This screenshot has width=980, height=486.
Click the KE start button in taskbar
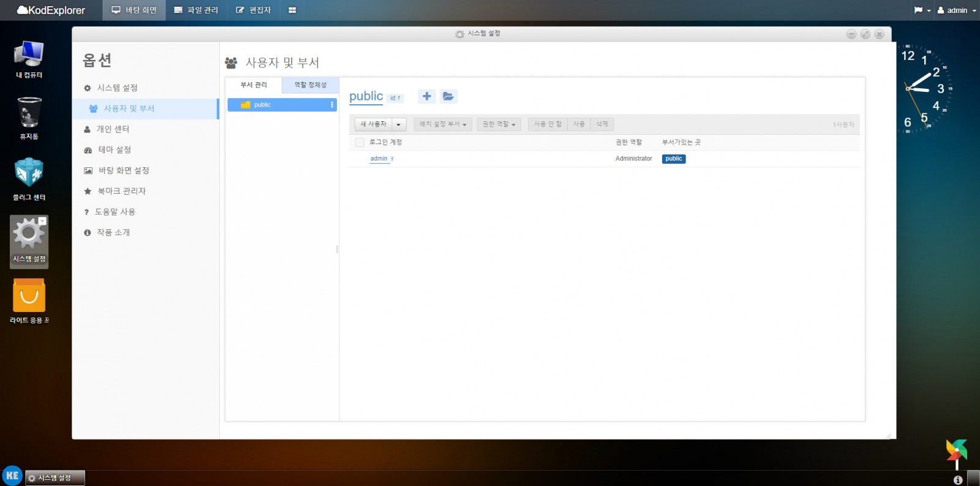[x=12, y=476]
